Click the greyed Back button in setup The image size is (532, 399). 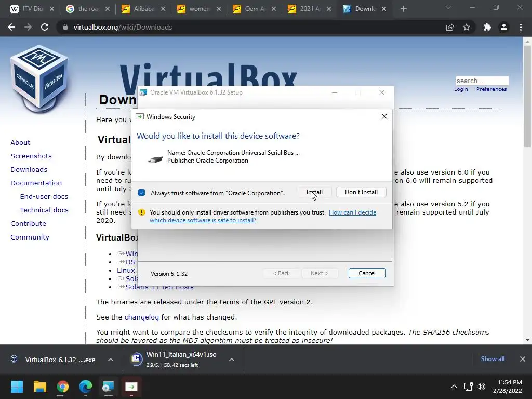281,273
